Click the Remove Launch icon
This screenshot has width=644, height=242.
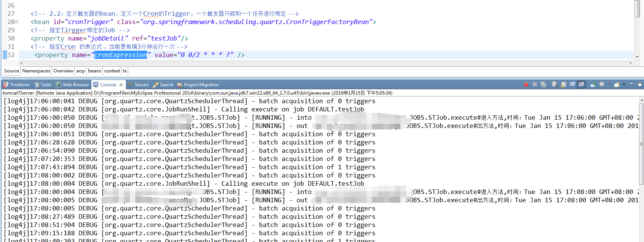point(535,85)
